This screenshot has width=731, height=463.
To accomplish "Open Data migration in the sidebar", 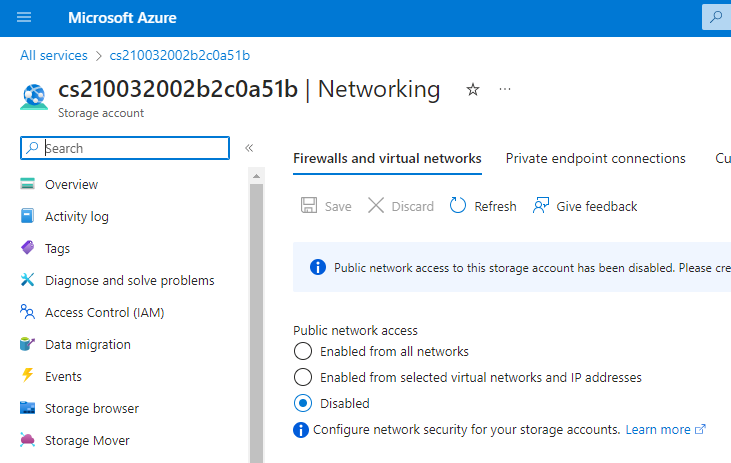I will (88, 345).
